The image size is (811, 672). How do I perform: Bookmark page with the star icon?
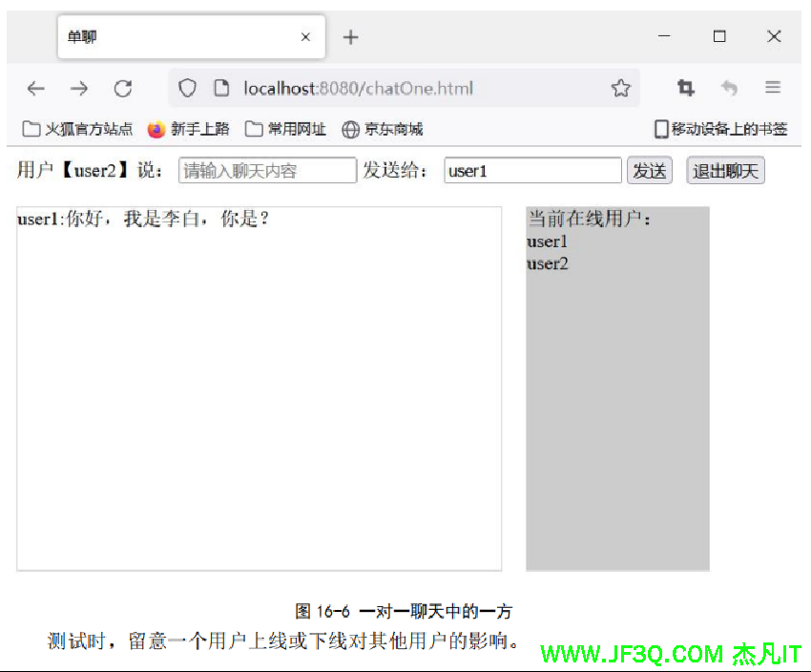(621, 89)
